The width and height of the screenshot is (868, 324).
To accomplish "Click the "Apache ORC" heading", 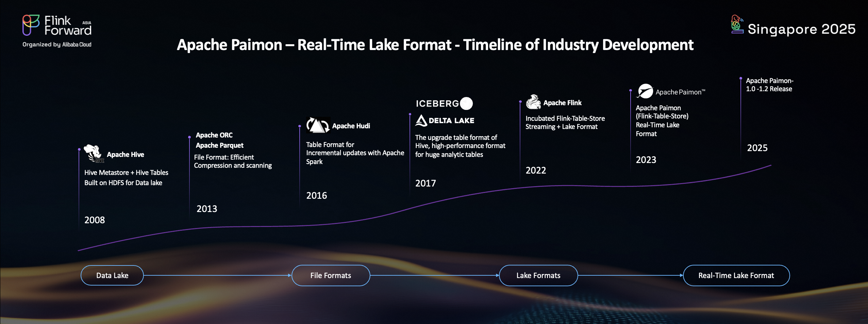I will [x=214, y=135].
